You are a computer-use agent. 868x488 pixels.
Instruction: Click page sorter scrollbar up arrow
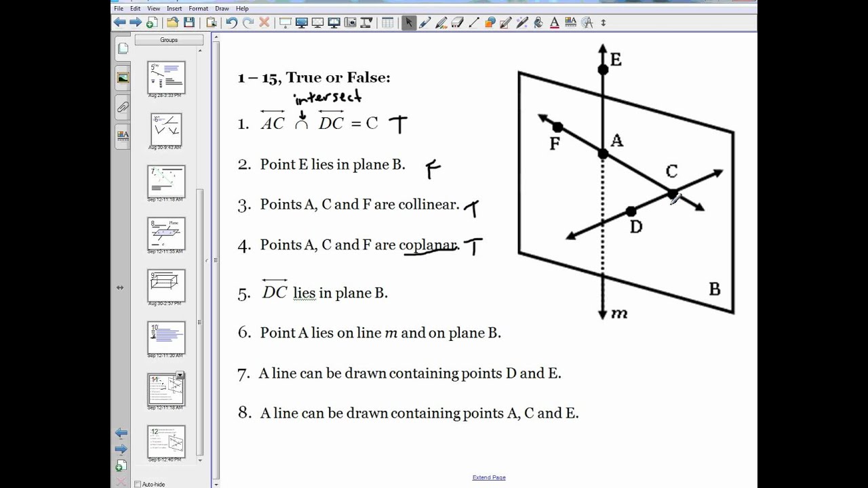[x=200, y=50]
